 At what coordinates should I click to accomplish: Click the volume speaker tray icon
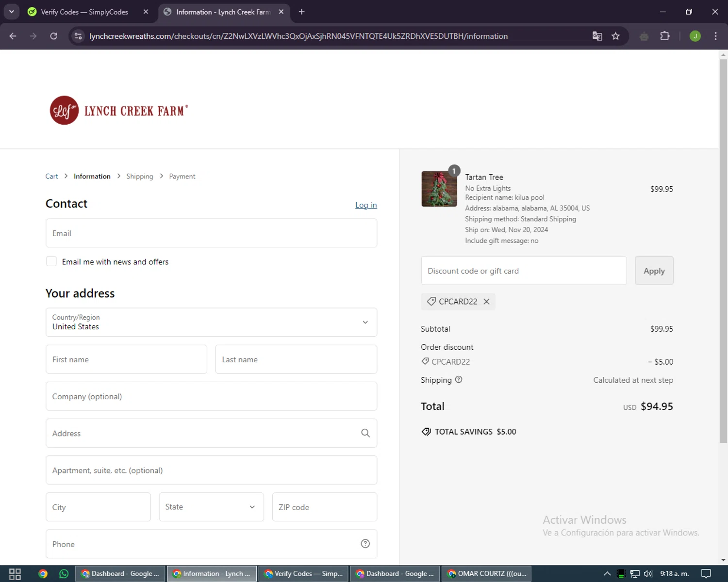coord(648,574)
